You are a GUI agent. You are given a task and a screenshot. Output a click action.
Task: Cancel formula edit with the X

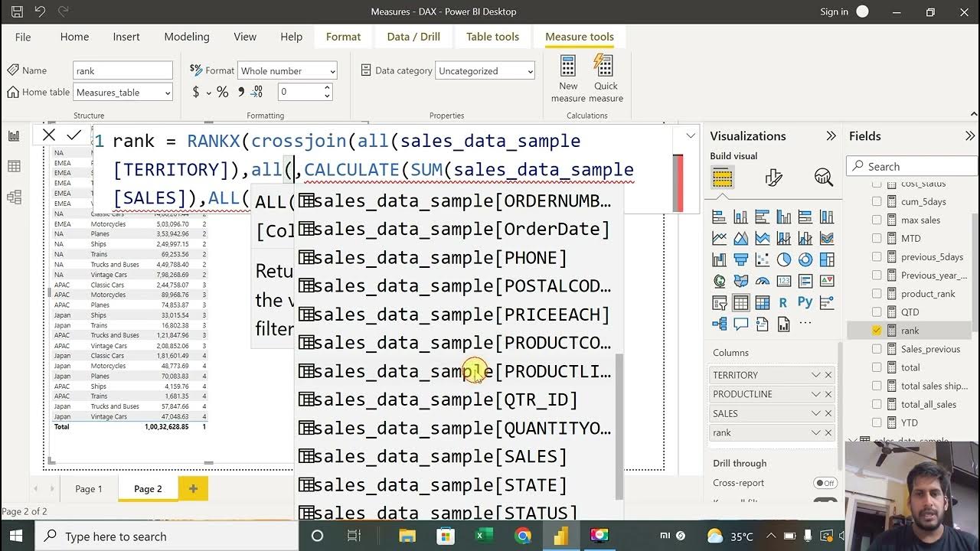click(x=49, y=135)
